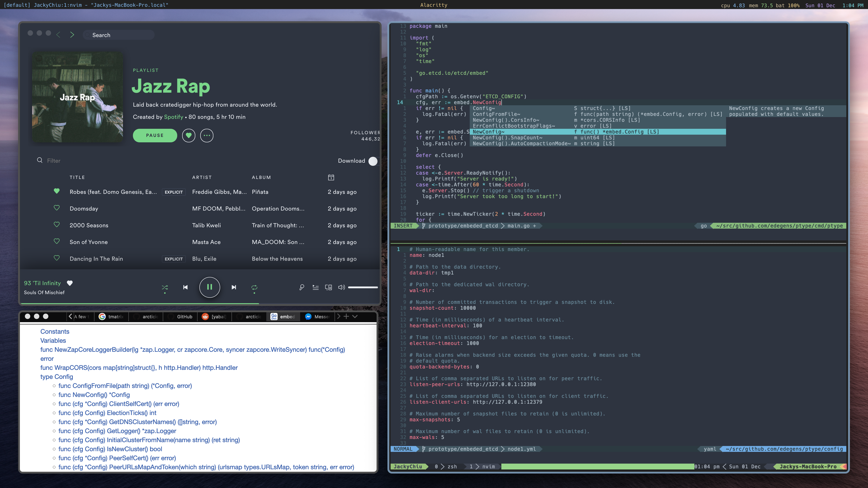Click the green PAUSE button
The height and width of the screenshot is (488, 868).
point(155,135)
